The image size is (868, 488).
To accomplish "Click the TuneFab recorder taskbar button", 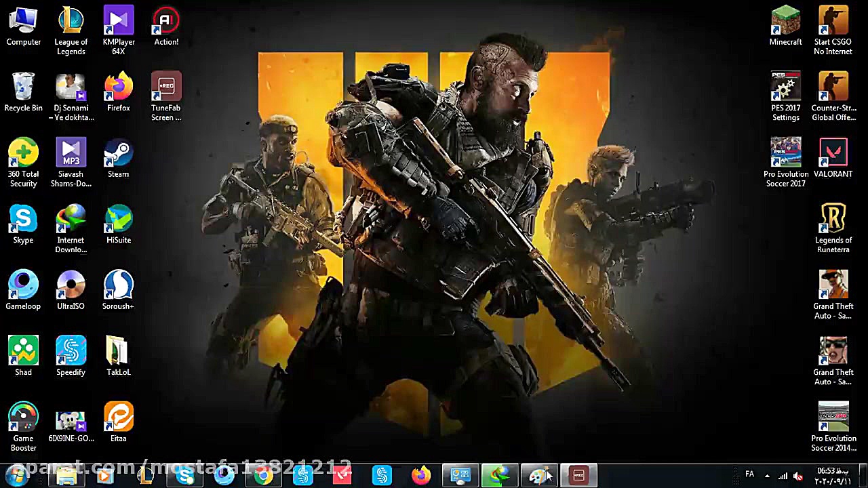I will click(578, 476).
